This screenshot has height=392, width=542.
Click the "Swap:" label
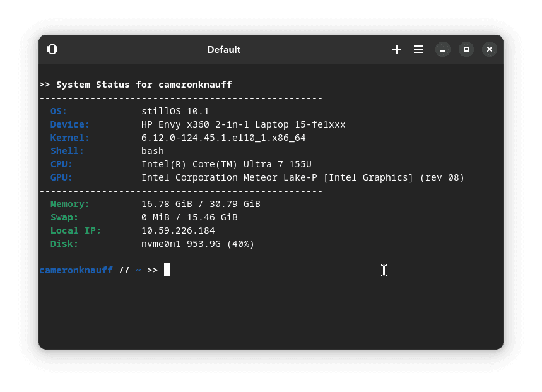point(64,217)
